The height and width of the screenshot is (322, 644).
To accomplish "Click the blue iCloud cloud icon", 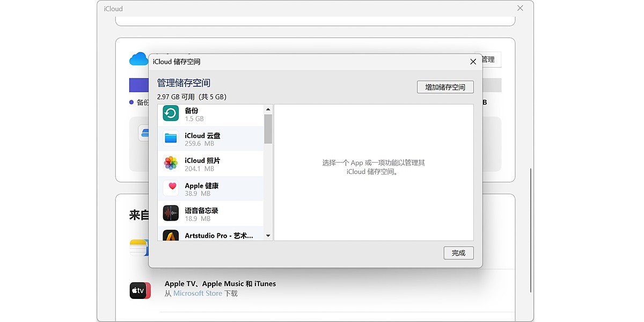I will click(138, 58).
